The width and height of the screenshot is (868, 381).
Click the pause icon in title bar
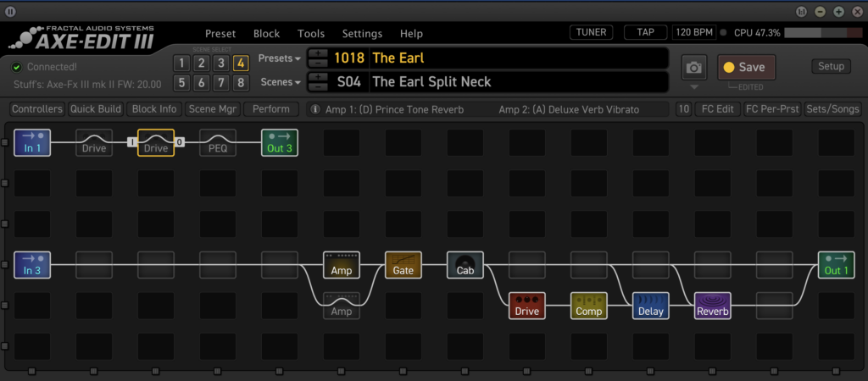click(x=10, y=11)
